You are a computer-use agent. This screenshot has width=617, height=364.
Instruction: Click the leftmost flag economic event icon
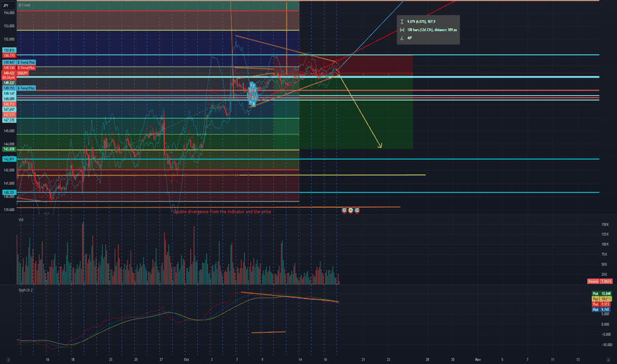(x=344, y=210)
